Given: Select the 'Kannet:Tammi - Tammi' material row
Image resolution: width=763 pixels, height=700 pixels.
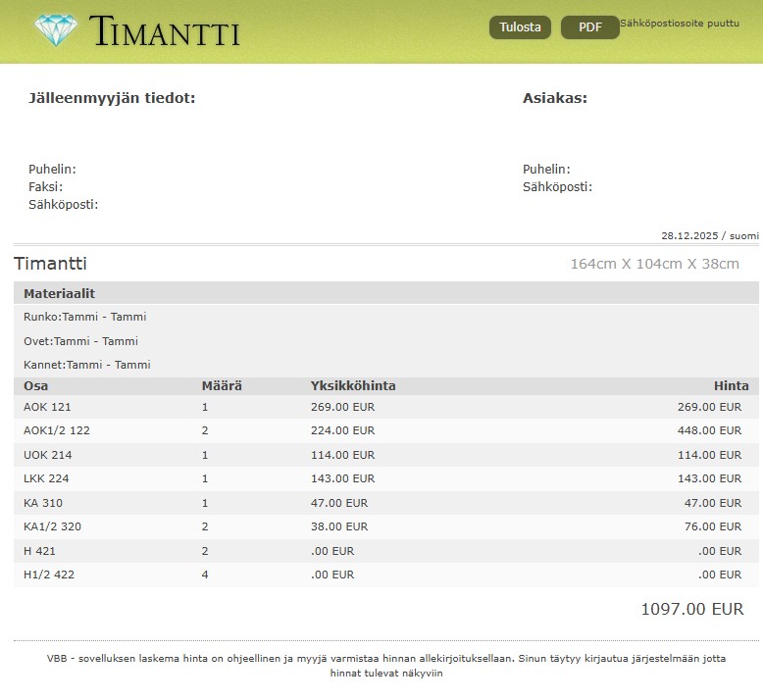Looking at the screenshot, I should (x=87, y=365).
